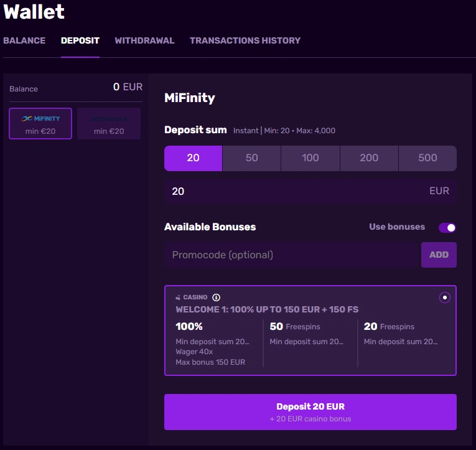Toggle the Use bonuses switch

(x=447, y=227)
